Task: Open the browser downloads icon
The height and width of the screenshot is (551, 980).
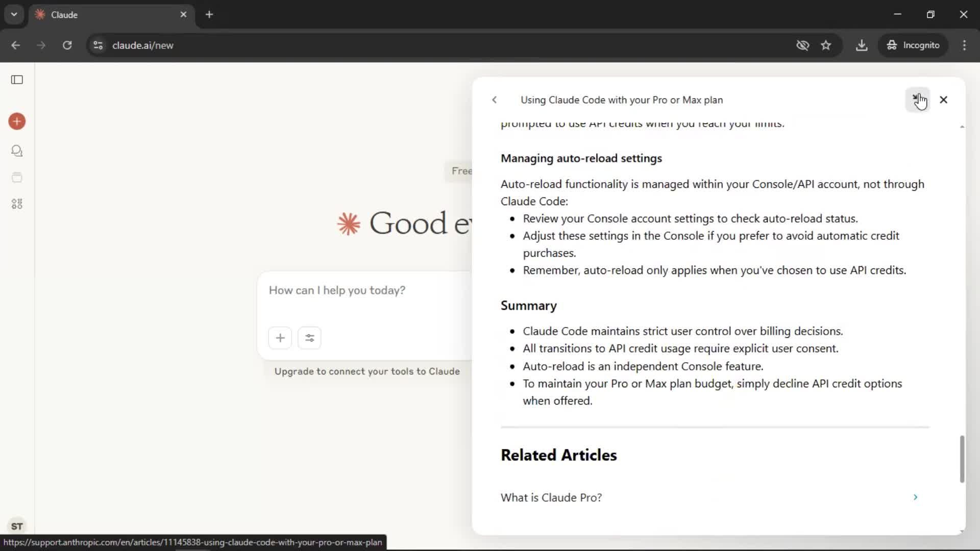Action: coord(862,45)
